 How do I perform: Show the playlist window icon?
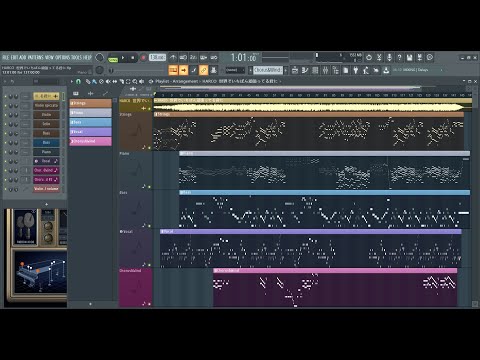click(x=295, y=70)
